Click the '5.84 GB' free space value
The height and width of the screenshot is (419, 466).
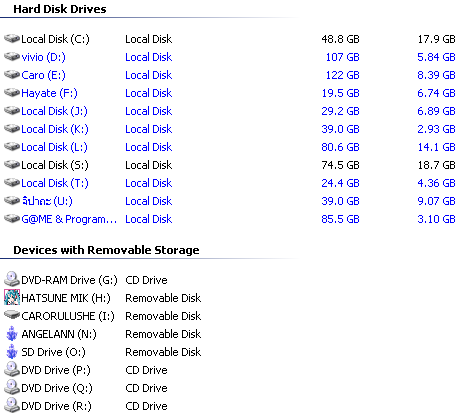pyautogui.click(x=436, y=57)
